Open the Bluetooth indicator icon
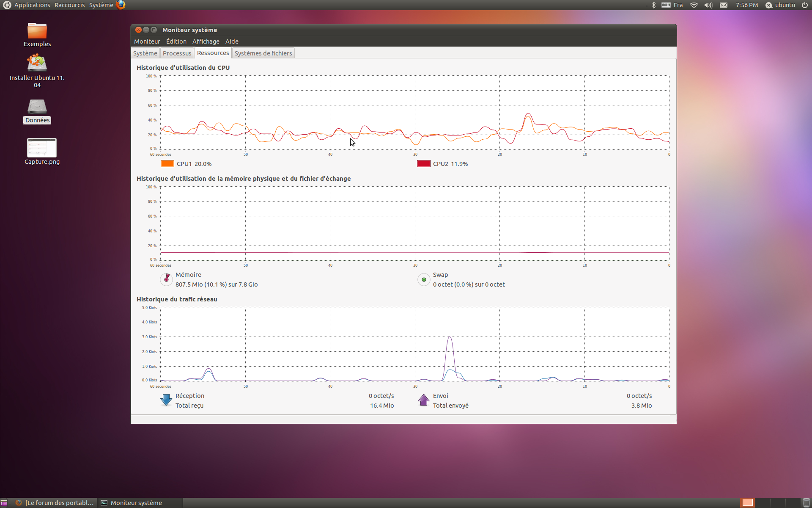 (x=653, y=5)
